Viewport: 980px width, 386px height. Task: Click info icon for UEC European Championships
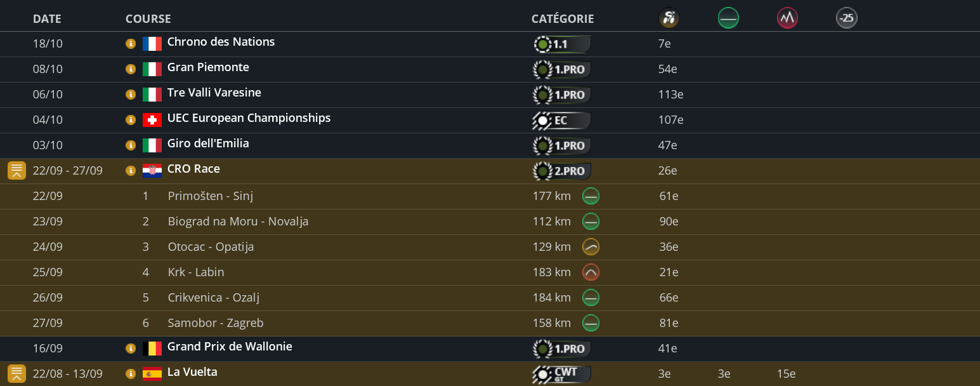coord(131,120)
